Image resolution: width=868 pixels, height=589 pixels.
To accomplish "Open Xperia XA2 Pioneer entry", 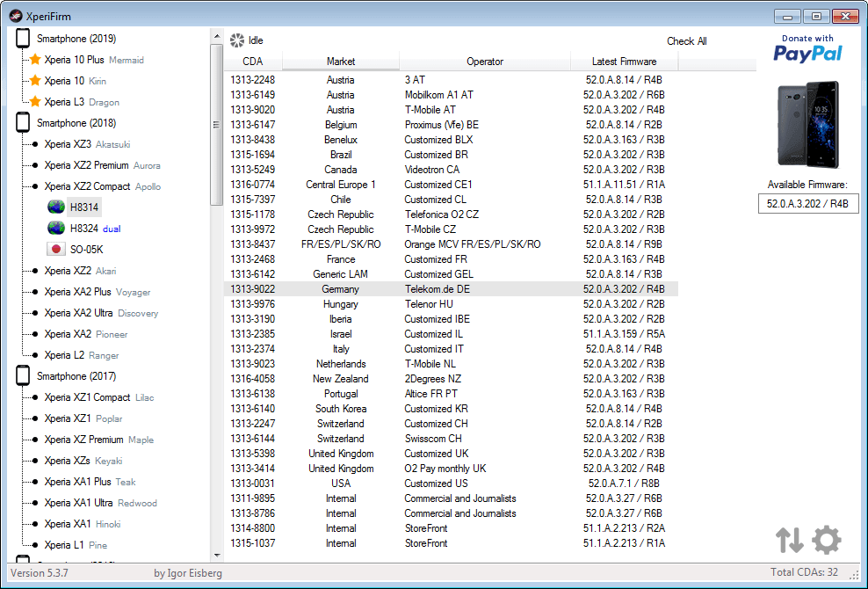I will coord(86,333).
